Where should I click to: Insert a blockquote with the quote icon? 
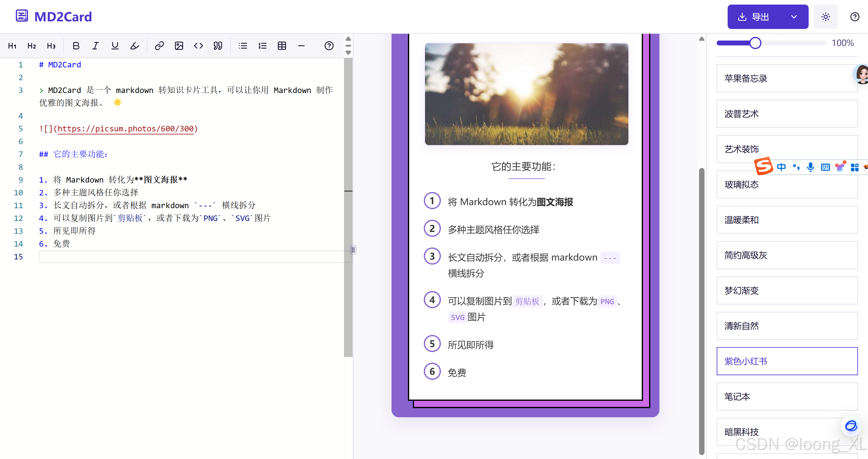218,46
